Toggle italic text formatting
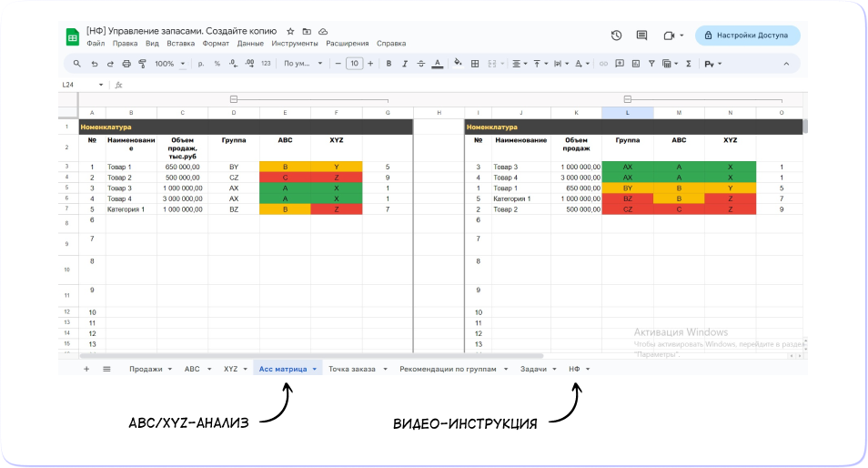The image size is (868, 468). [405, 64]
